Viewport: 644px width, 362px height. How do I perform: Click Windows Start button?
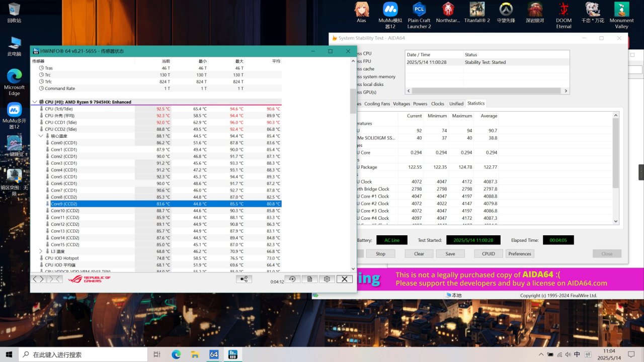point(9,354)
